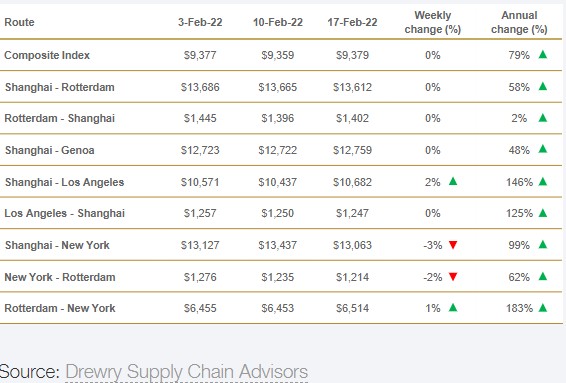
Task: Click the Shanghai - New York $13,063 value
Action: pos(352,245)
